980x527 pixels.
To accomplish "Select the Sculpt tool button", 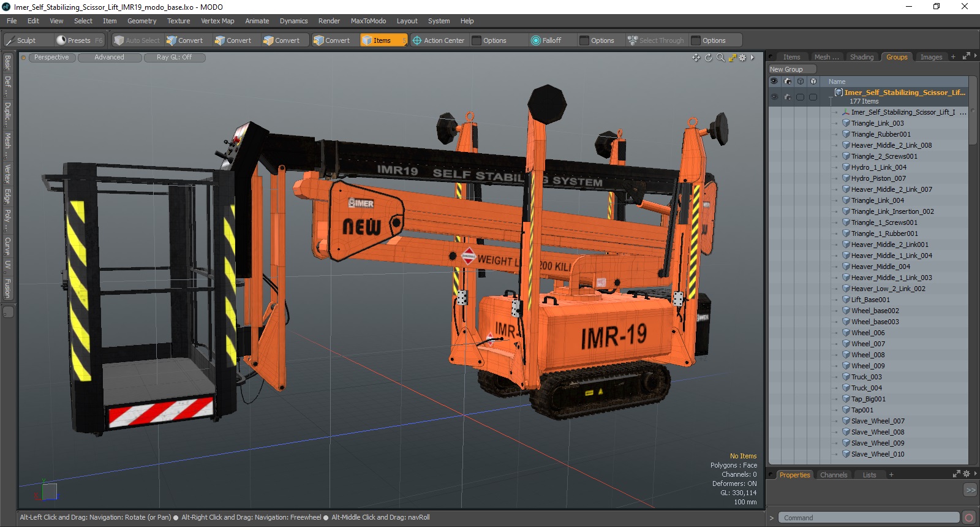I will click(x=28, y=40).
